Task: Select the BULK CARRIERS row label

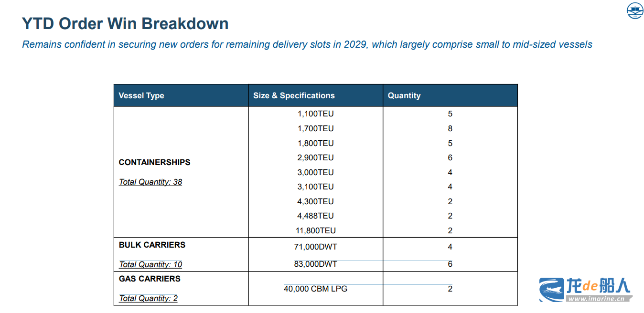Action: tap(152, 245)
